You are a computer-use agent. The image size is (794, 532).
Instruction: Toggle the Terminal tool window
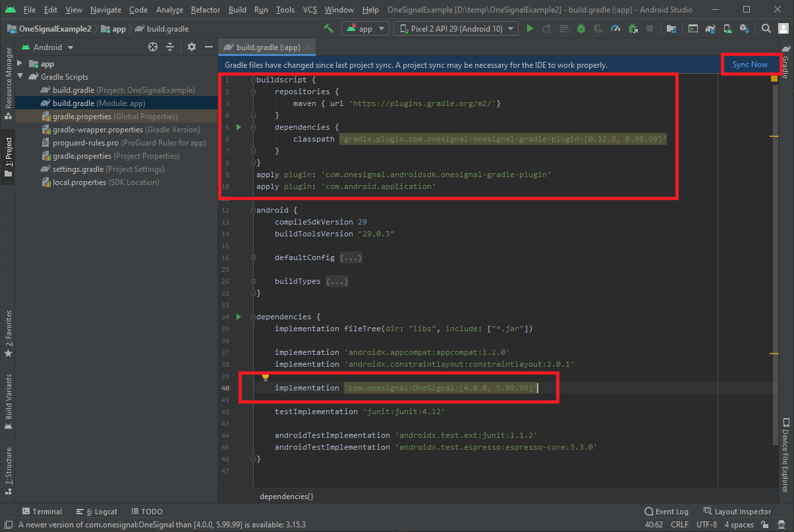pyautogui.click(x=42, y=512)
